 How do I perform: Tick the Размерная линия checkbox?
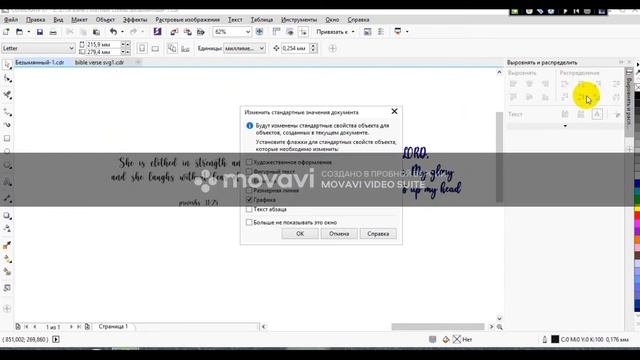(249, 190)
